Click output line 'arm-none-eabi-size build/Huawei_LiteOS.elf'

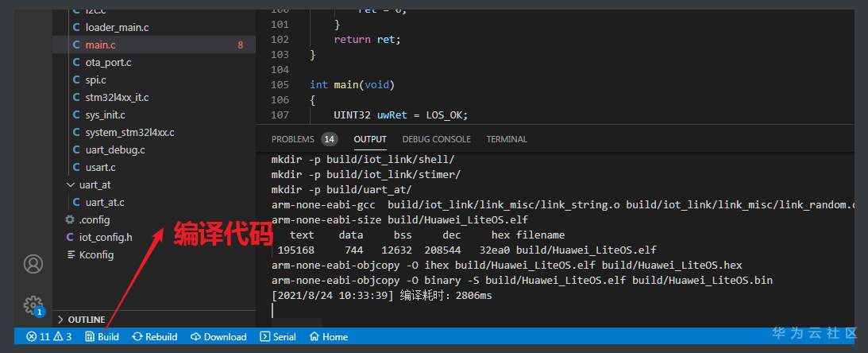(x=399, y=220)
